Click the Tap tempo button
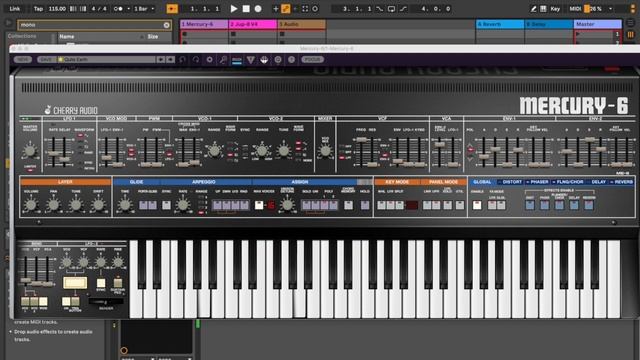 (38, 9)
